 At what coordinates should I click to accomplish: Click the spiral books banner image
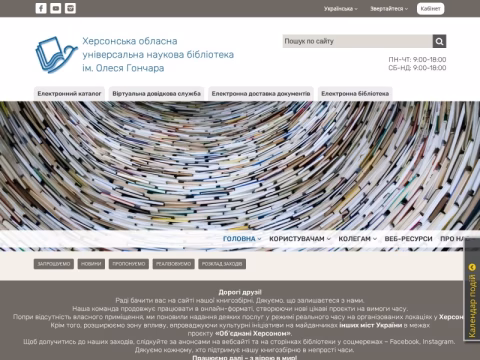pos(240,165)
